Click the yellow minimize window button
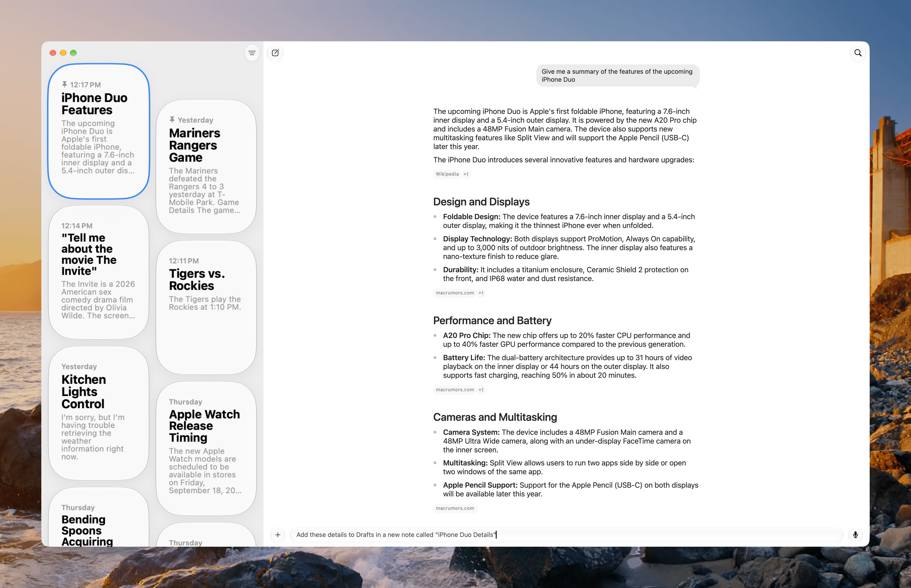Screen dimensions: 911x588 (x=63, y=53)
